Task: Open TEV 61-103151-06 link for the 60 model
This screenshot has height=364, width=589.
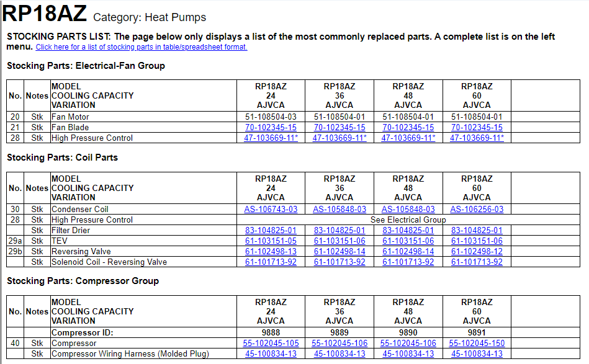Action: point(477,241)
